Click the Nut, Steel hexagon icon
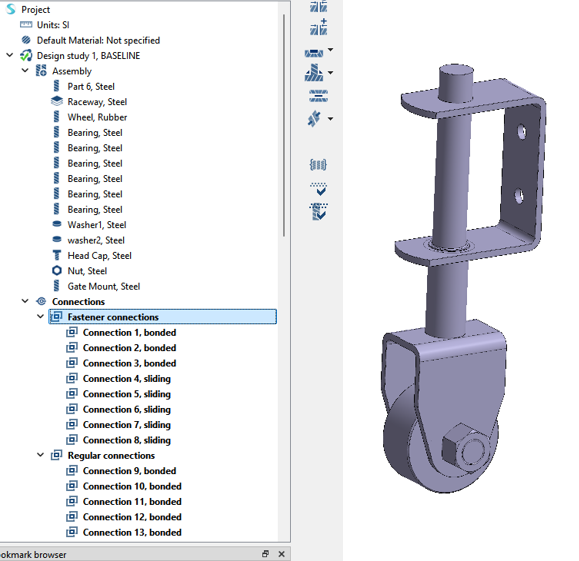This screenshot has width=579, height=561. pos(56,271)
